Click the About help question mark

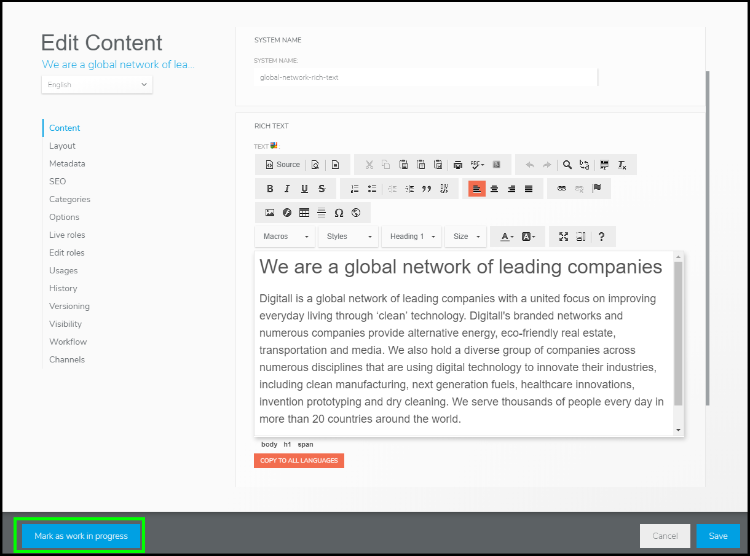(601, 236)
